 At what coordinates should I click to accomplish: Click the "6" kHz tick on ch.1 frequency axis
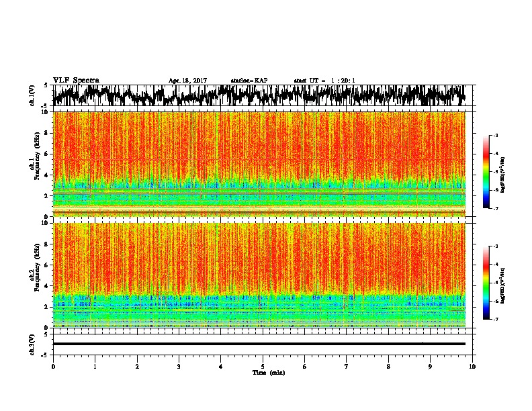click(x=46, y=154)
